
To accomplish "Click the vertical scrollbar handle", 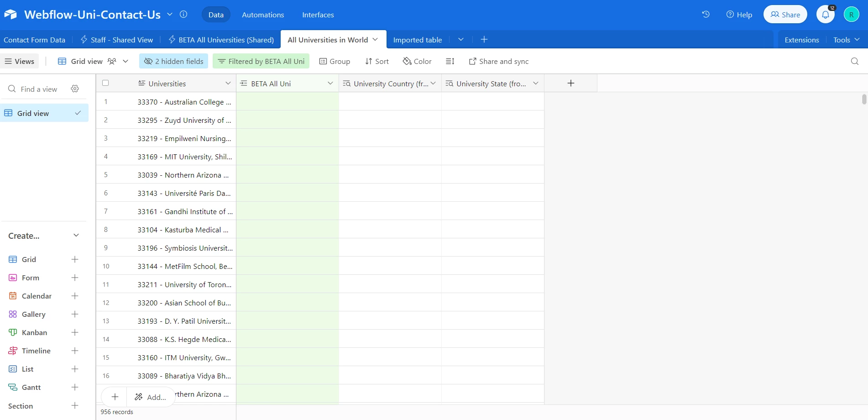I will [x=864, y=99].
